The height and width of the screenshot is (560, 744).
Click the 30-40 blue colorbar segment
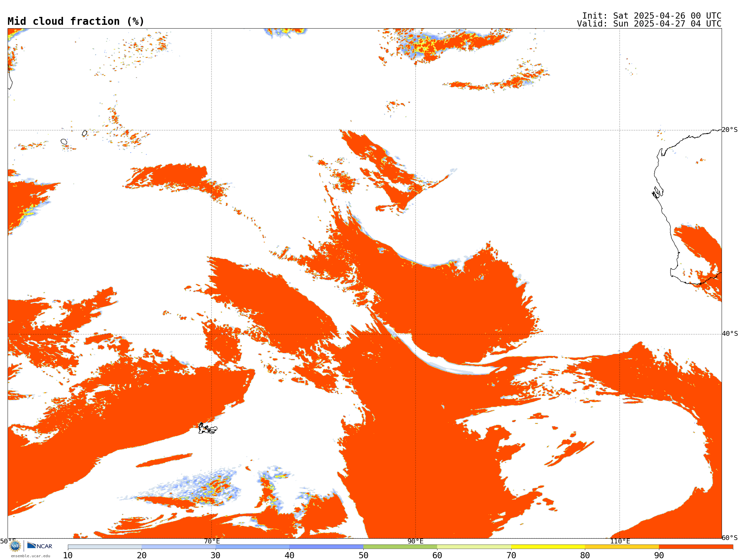click(252, 547)
